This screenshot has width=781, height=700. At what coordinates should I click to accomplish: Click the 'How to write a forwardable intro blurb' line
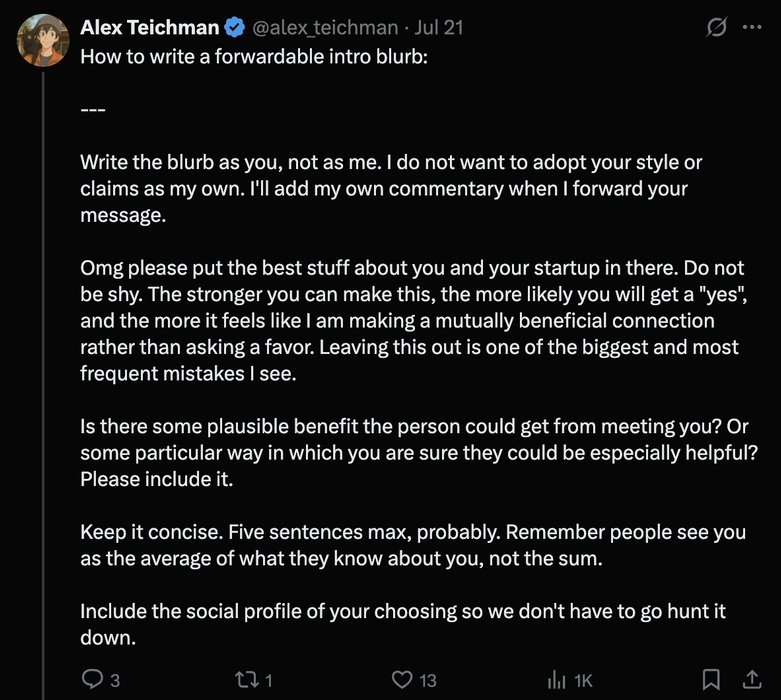pos(254,56)
